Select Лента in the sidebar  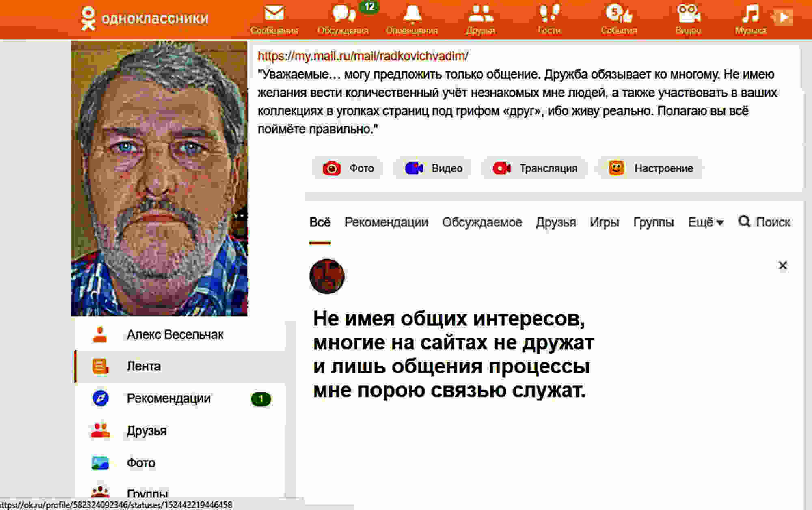[180, 366]
